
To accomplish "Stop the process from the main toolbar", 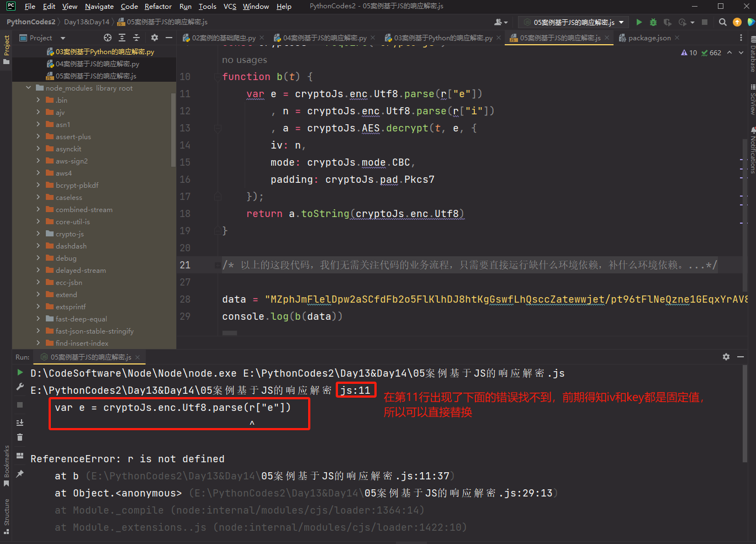I will coord(705,22).
